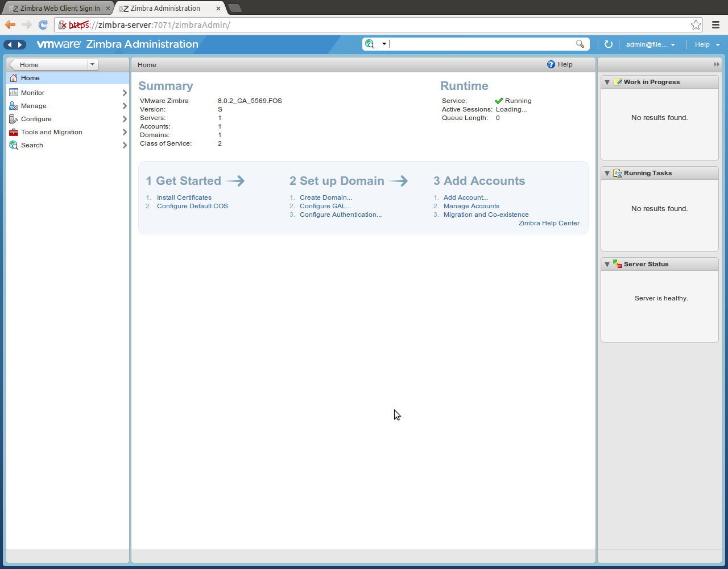Open the search type dropdown arrow
The width and height of the screenshot is (728, 569).
click(x=384, y=44)
